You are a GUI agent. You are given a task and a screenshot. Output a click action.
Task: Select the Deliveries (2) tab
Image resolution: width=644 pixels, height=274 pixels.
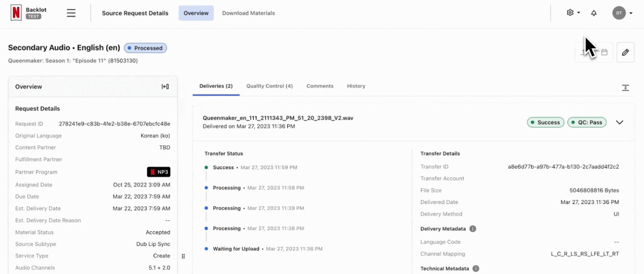[x=216, y=86]
